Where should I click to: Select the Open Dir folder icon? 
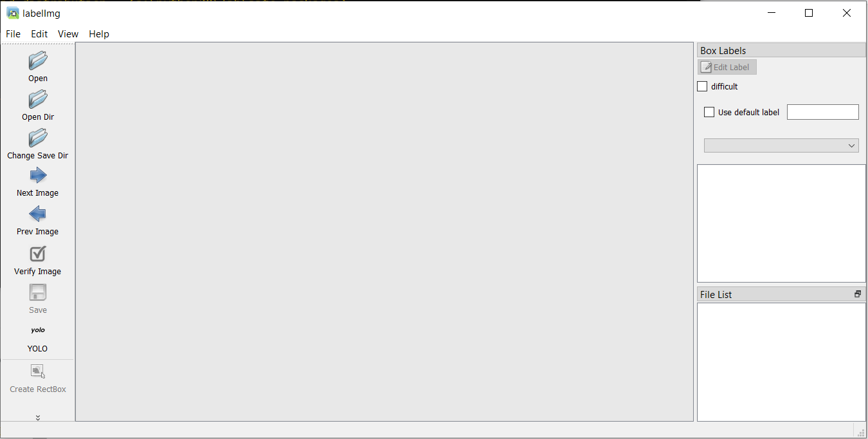pos(38,100)
